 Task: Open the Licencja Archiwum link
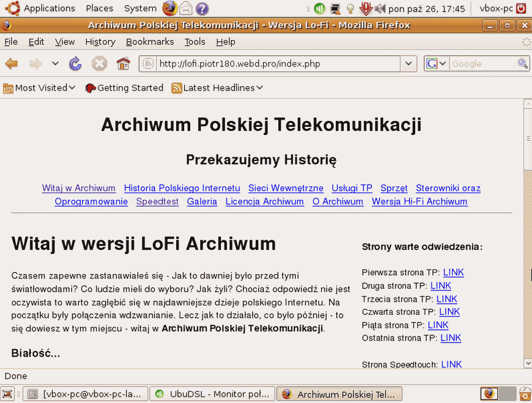265,201
